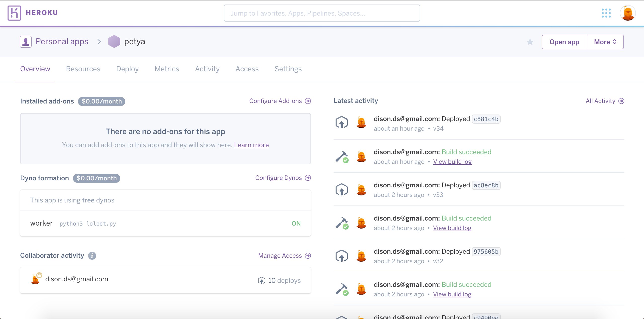Screen dimensions: 644x319
Task: Click the Installed add-ons $0.00/month badge
Action: click(102, 101)
